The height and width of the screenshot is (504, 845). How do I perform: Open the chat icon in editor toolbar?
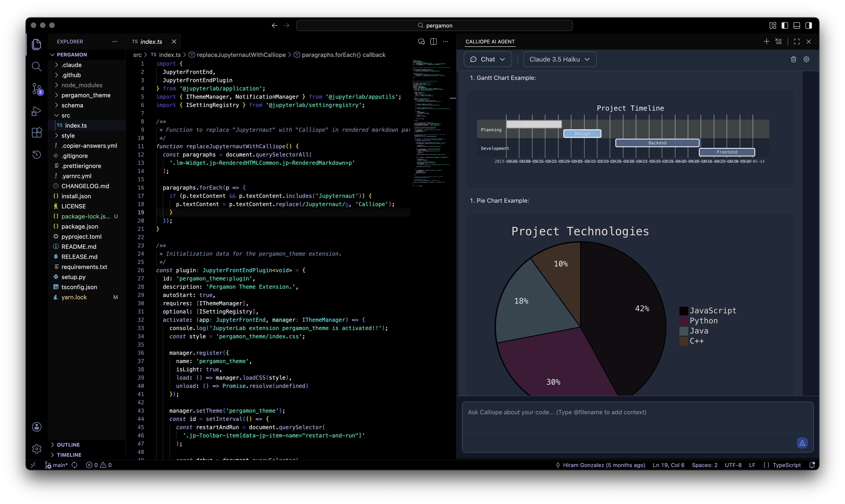[x=421, y=42]
